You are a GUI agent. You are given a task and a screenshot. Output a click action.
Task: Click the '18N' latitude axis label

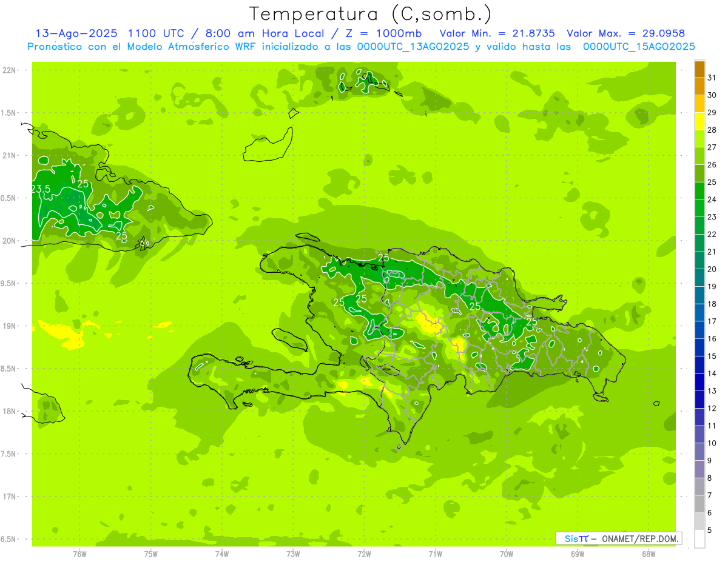click(9, 411)
